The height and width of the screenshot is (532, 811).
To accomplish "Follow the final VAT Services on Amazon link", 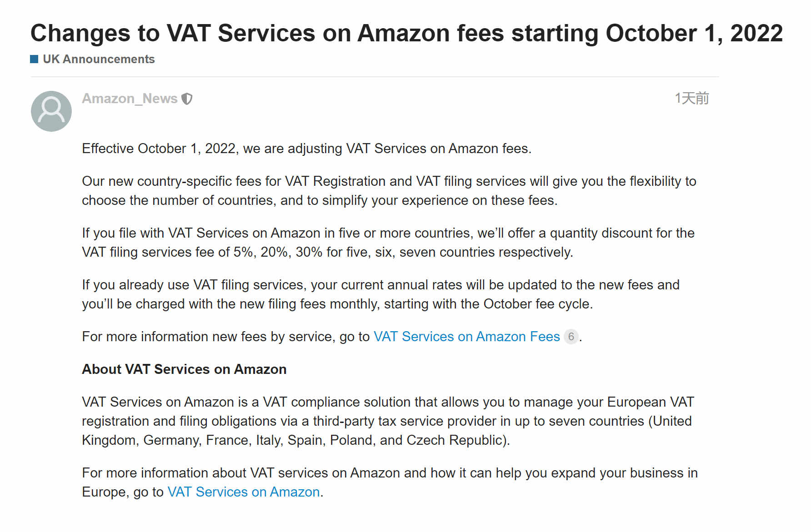I will 244,492.
